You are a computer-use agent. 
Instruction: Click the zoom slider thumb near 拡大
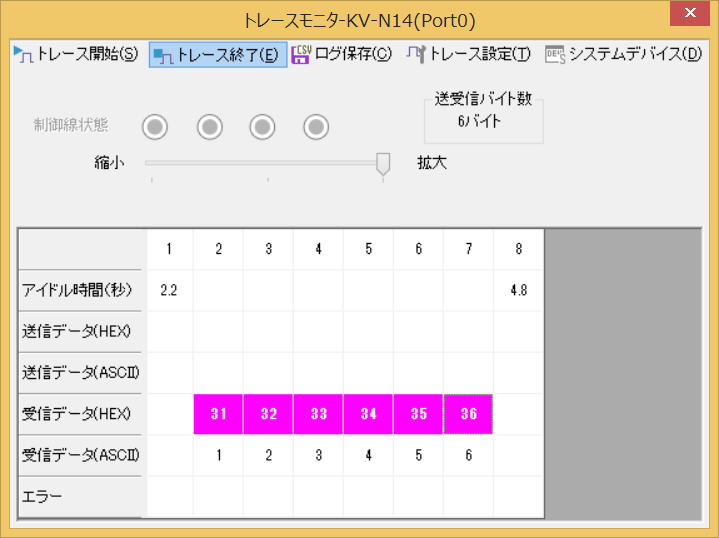(x=383, y=164)
